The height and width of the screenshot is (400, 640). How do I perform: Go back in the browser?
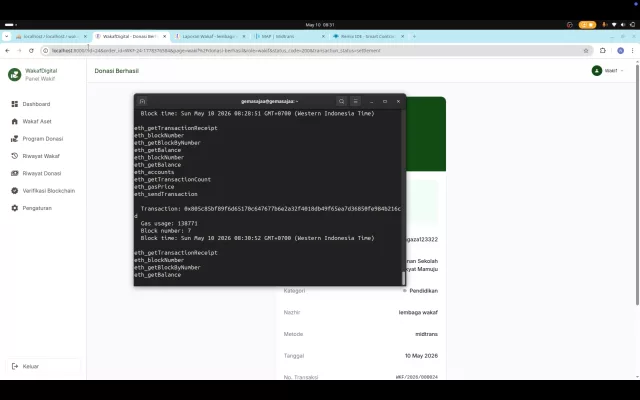pos(7,51)
